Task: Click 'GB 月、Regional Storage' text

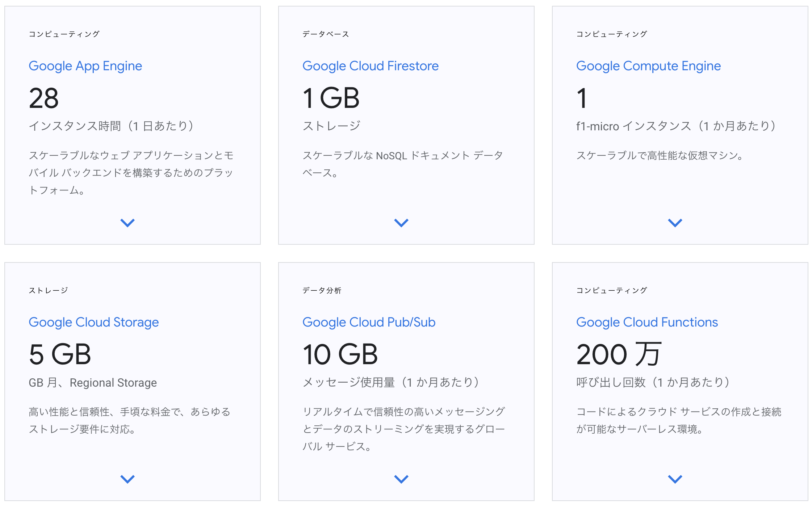Action: [x=93, y=382]
